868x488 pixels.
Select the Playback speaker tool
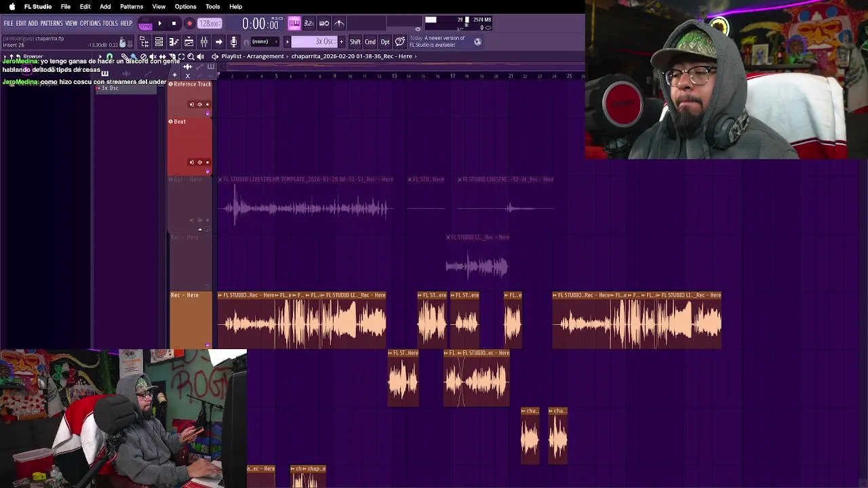200,56
